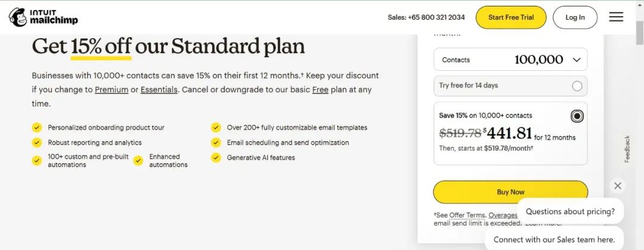Close the chat pricing popup
644x250 pixels.
[618, 186]
